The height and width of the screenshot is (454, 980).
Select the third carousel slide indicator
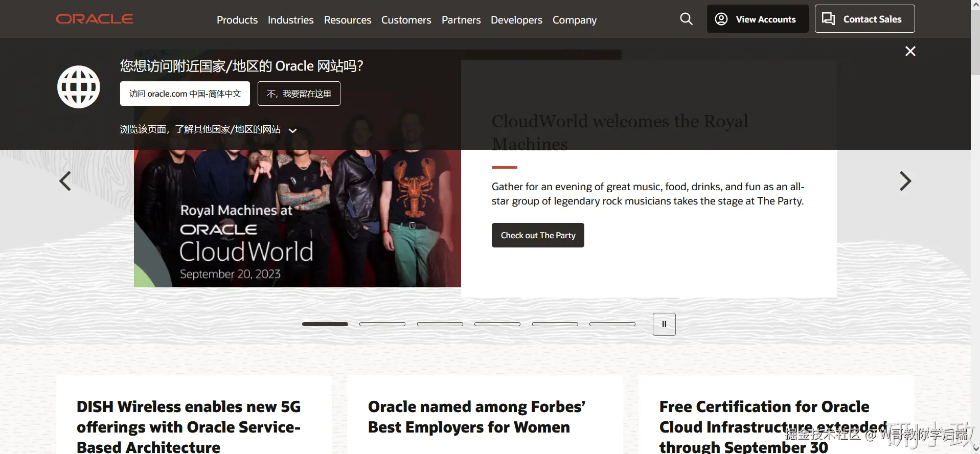click(440, 324)
